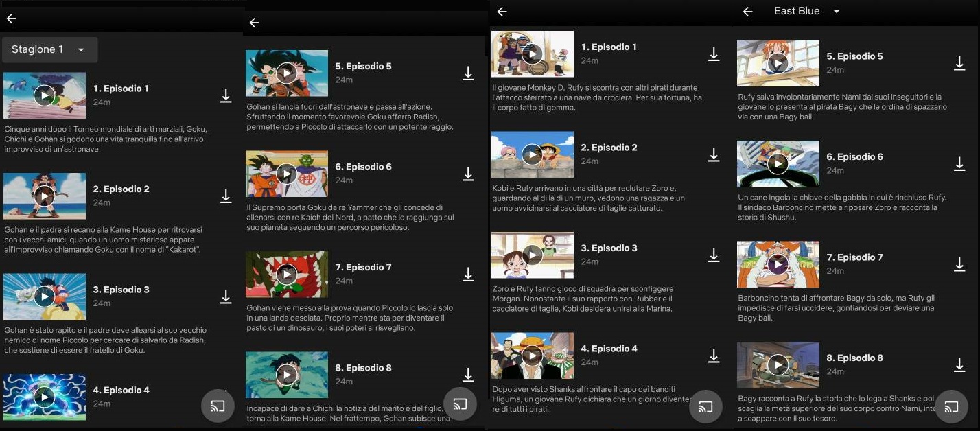
Task: Download East Blue Episodio 7 with Barboncino versus Bagy
Action: click(959, 264)
